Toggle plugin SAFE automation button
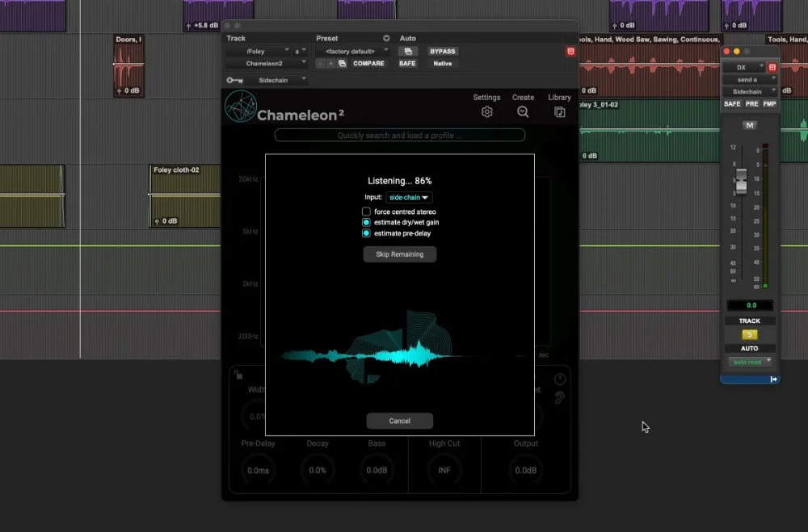Image resolution: width=808 pixels, height=532 pixels. [407, 63]
